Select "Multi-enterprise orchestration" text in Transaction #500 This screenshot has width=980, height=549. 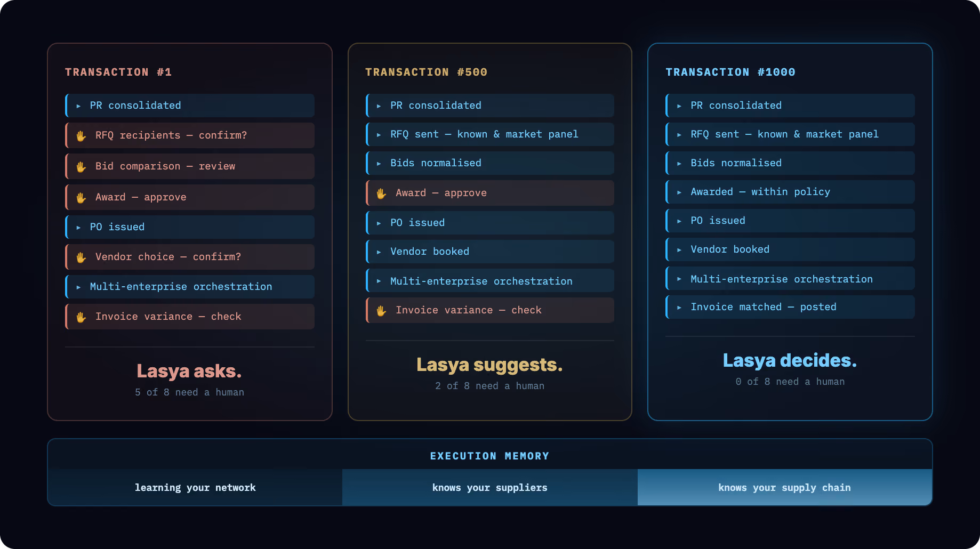click(481, 281)
